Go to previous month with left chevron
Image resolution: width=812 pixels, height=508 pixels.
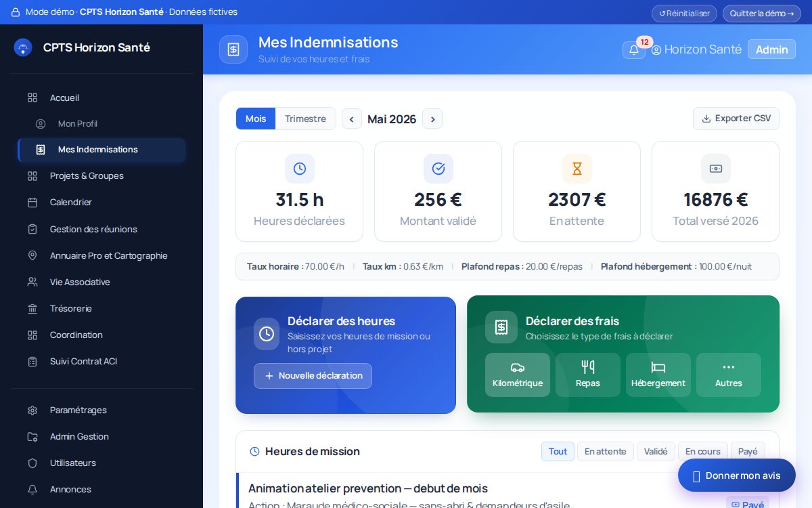click(351, 119)
